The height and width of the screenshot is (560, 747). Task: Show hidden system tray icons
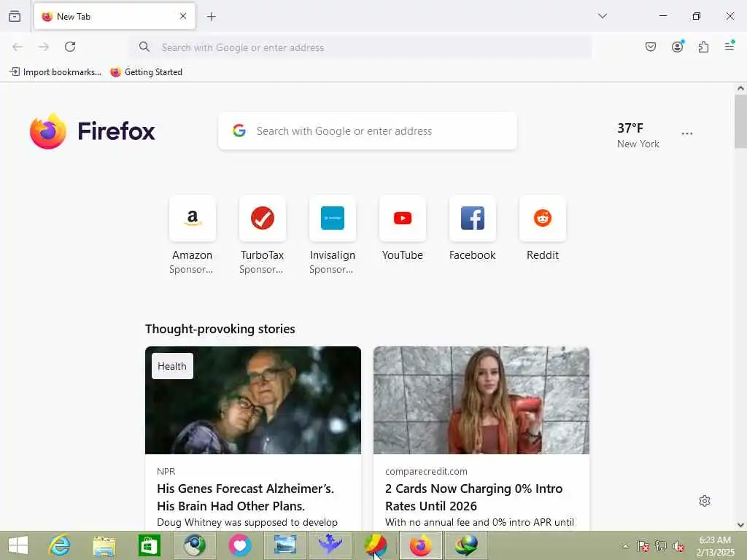pos(625,545)
